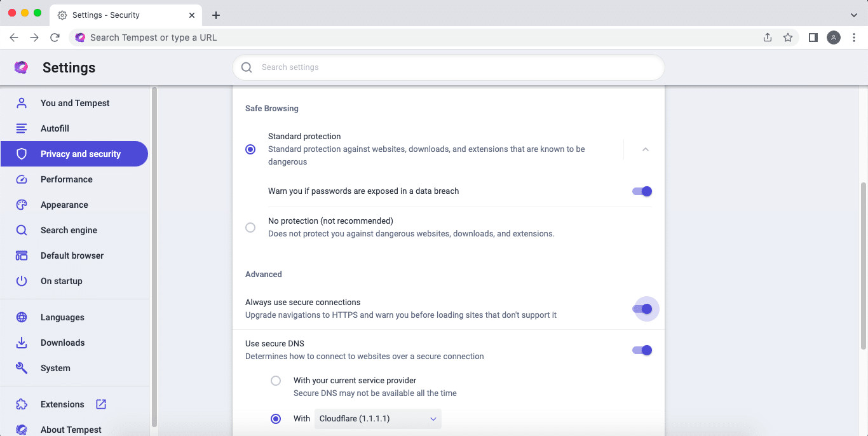Disable the Use secure DNS switch
The height and width of the screenshot is (436, 868).
642,350
